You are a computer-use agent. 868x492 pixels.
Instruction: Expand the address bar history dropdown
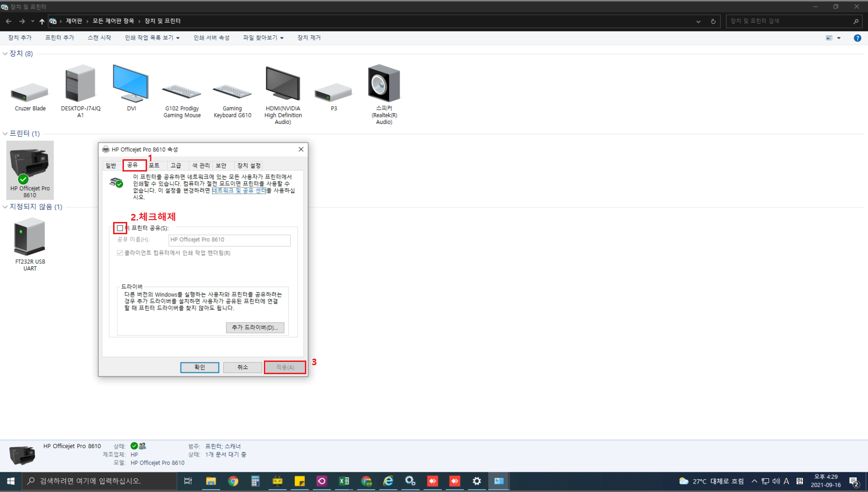pos(698,21)
